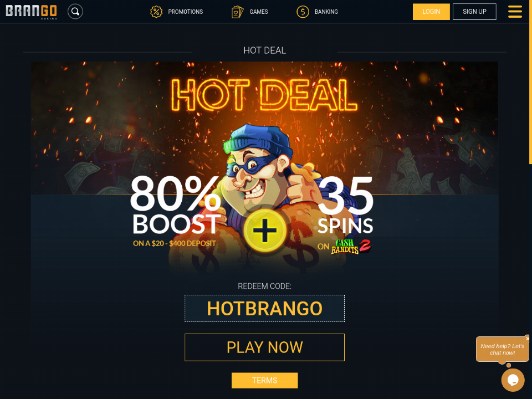
Task: Click the games playing cards icon
Action: (x=238, y=12)
